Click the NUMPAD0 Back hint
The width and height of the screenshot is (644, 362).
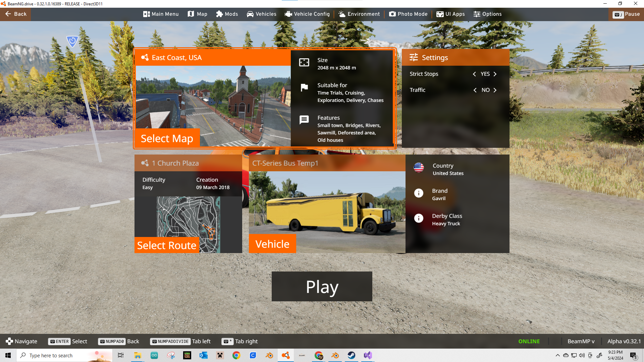119,341
